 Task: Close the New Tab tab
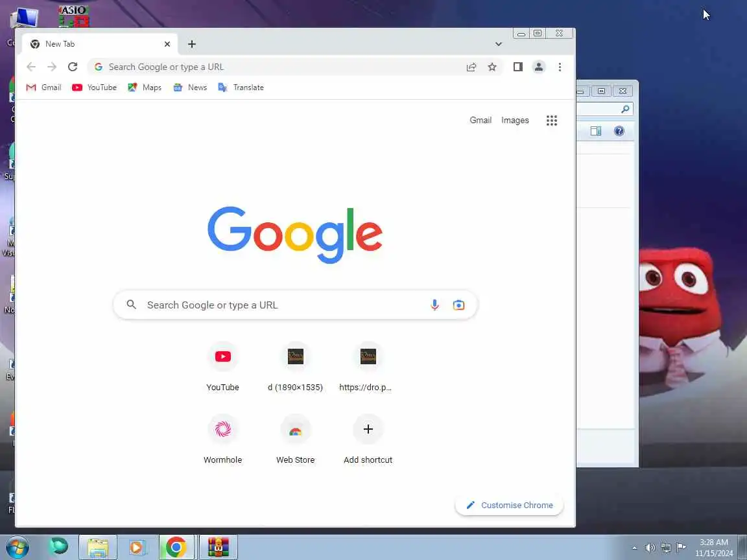(x=167, y=44)
